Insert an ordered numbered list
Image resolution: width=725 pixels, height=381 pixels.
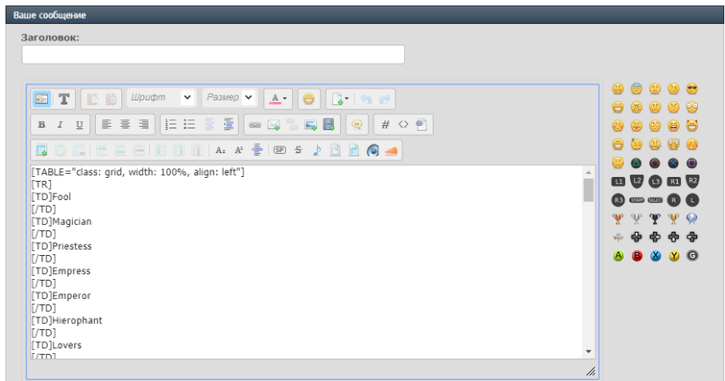[x=171, y=124]
